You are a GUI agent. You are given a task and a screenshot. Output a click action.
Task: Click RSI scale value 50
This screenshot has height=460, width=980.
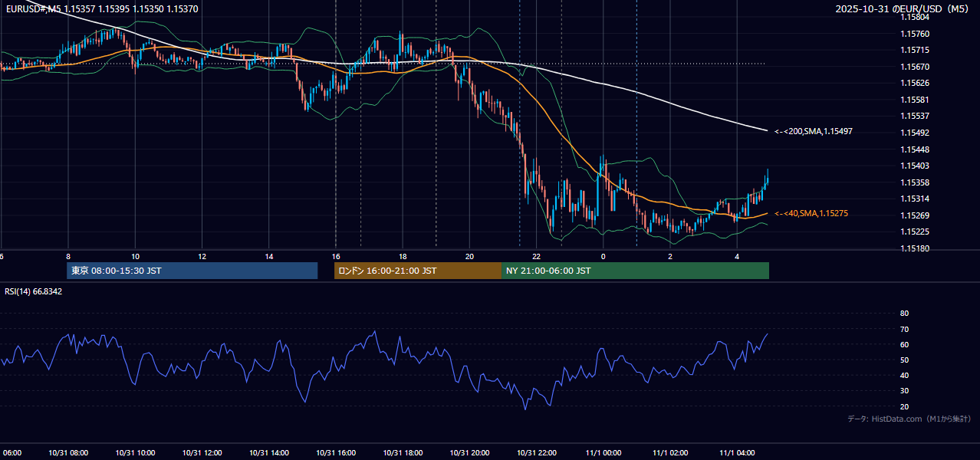tap(904, 360)
